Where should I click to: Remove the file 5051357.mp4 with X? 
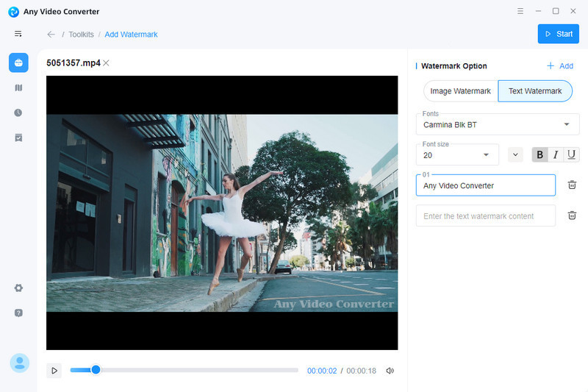[x=106, y=63]
